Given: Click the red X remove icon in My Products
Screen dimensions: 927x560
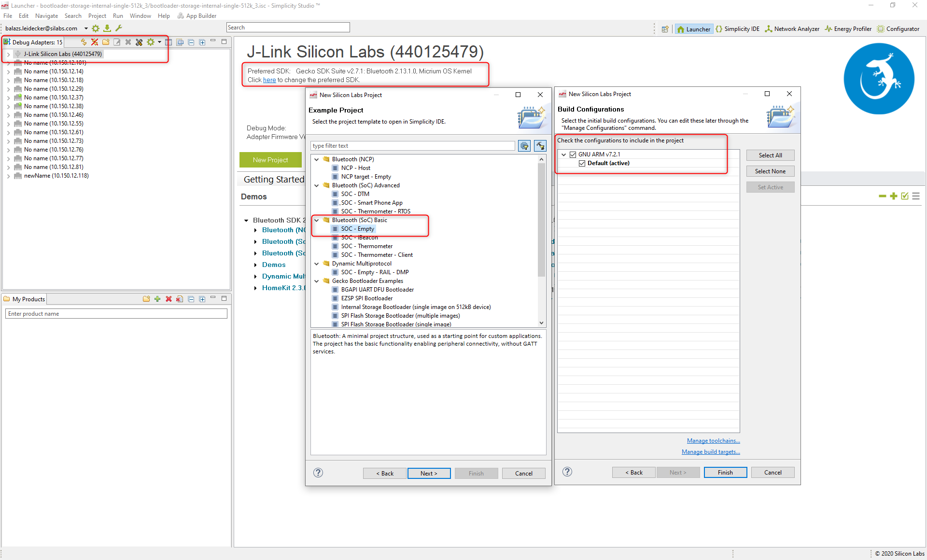Looking at the screenshot, I should coord(169,299).
